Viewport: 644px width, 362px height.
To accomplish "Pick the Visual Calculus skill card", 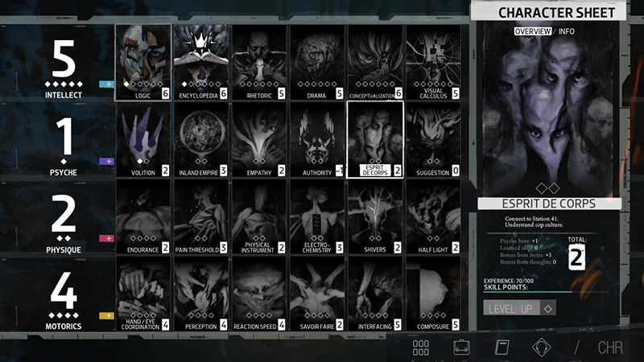I will (433, 63).
